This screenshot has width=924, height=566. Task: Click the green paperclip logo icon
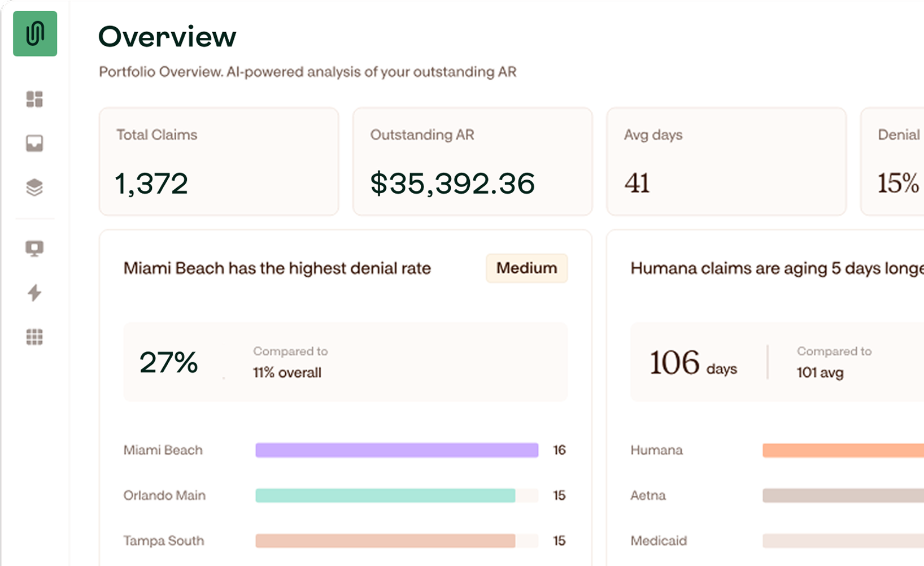35,33
